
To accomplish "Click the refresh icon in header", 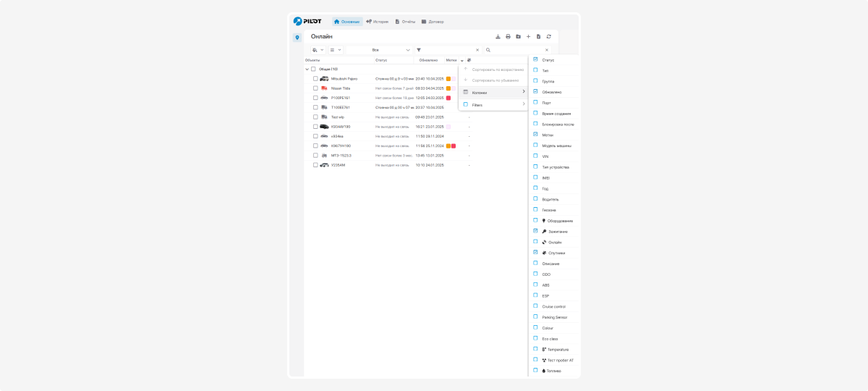I will point(548,36).
